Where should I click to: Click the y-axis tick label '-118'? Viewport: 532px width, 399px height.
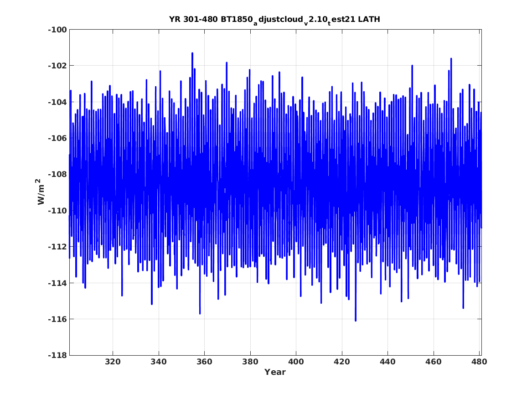57,355
